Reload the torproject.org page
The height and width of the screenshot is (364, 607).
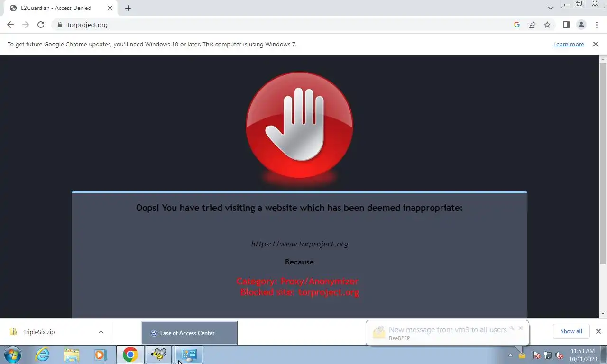point(41,25)
